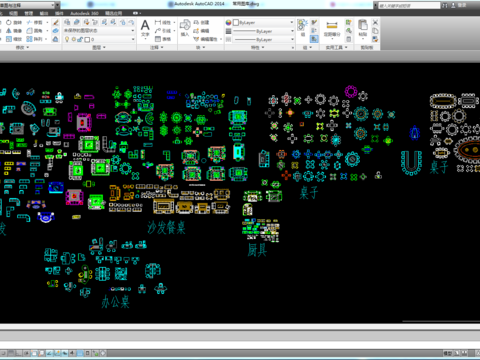
Task: Expand the ByLayer color dropdown
Action: 263,22
